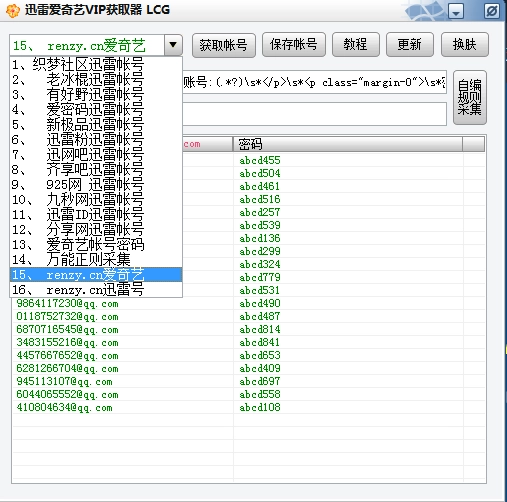
Task: Select 1、织梦社区迅雷帐号 from list
Action: [96, 64]
